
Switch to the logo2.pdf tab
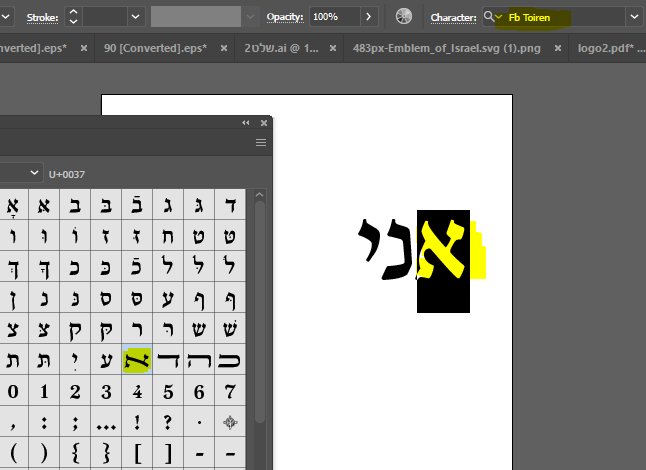pos(611,48)
